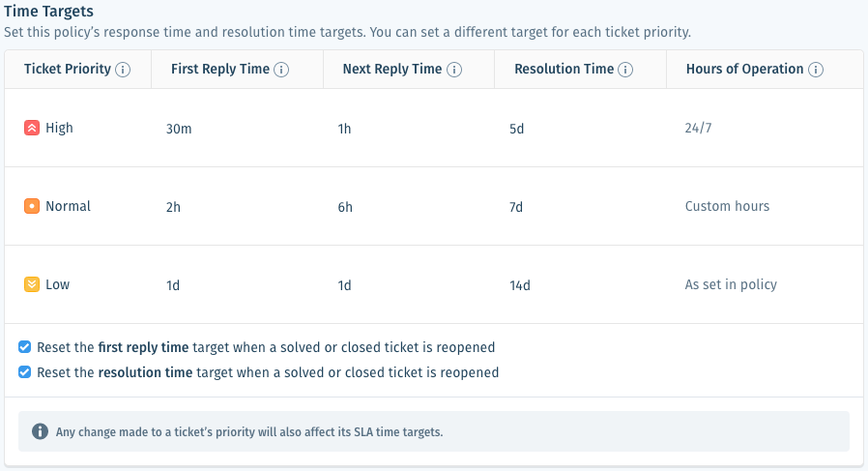Image resolution: width=868 pixels, height=471 pixels.
Task: Click the yellow Low priority icon
Action: pos(32,284)
